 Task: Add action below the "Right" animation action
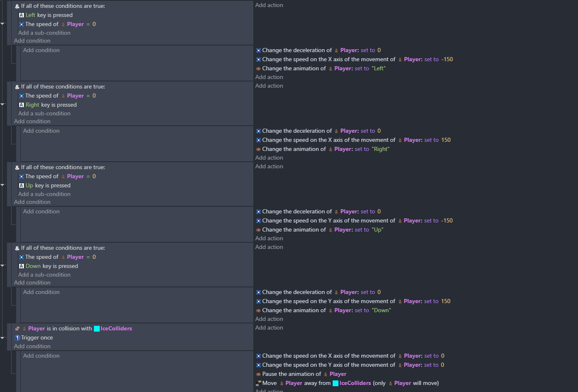coord(269,158)
